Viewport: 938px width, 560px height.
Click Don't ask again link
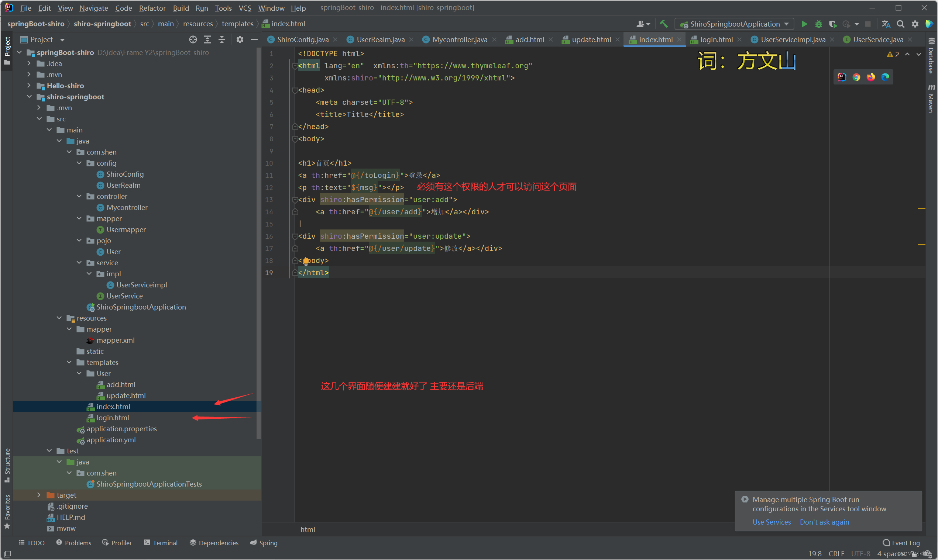tap(824, 522)
